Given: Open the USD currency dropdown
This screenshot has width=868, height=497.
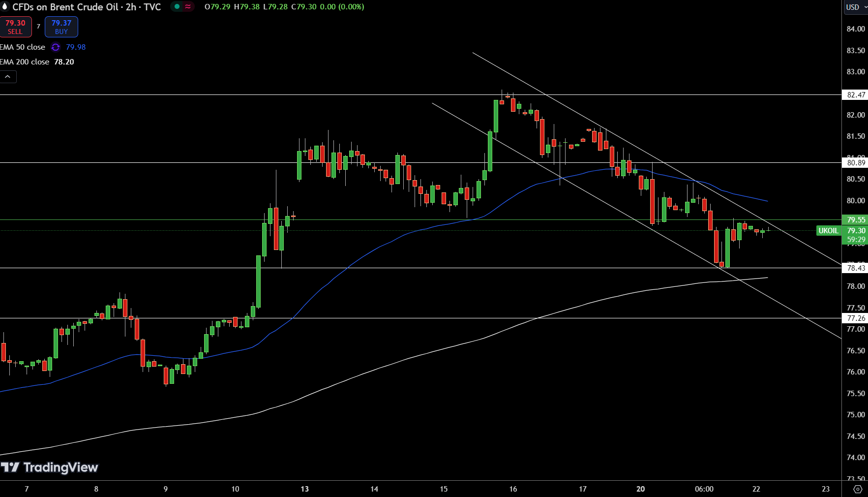Looking at the screenshot, I should [856, 7].
